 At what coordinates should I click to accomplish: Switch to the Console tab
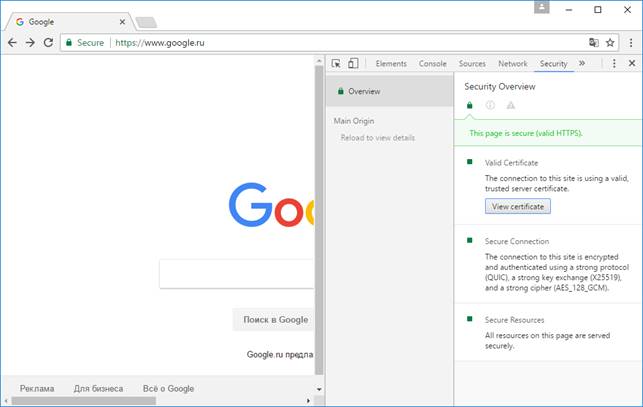click(433, 64)
